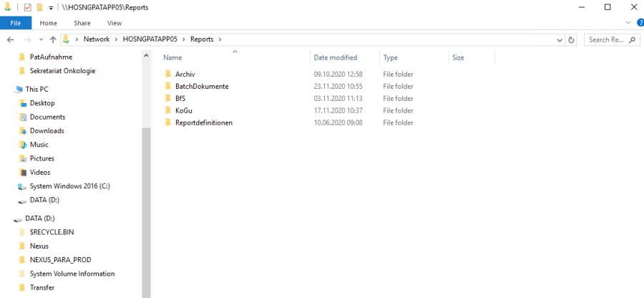The height and width of the screenshot is (298, 644).
Task: Select the KoGu folder icon
Action: tap(167, 110)
